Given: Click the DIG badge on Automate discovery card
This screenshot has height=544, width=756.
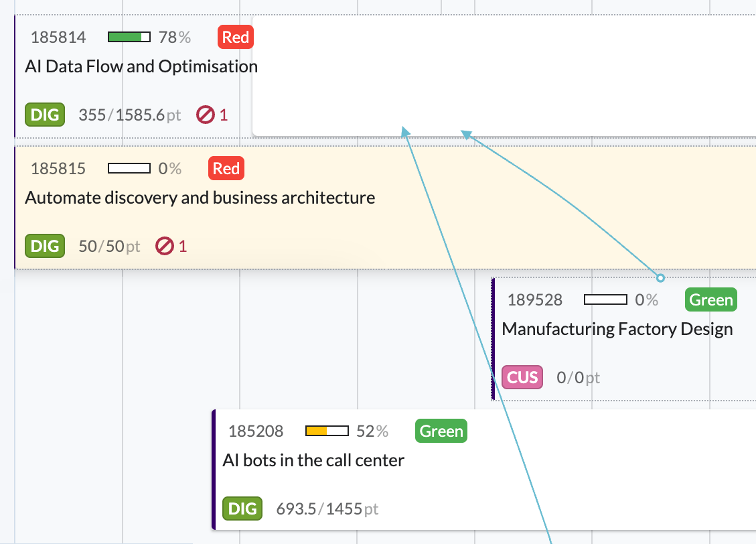Looking at the screenshot, I should tap(45, 246).
